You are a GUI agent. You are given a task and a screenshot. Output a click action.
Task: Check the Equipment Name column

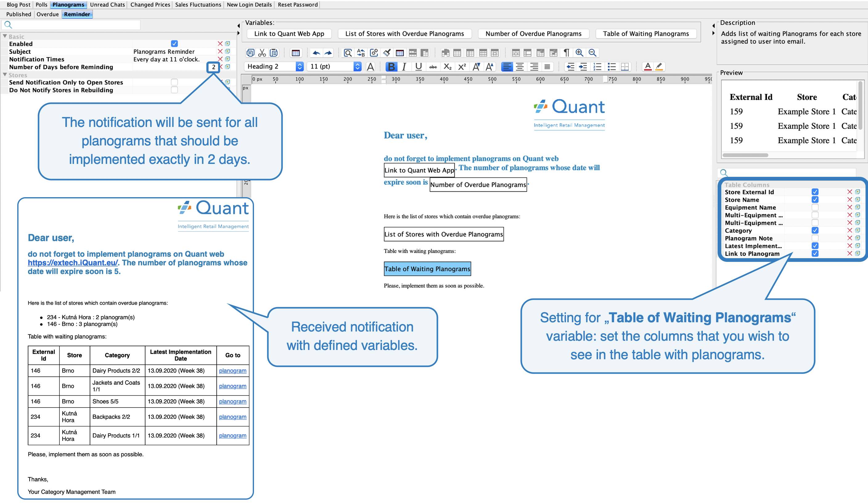pyautogui.click(x=815, y=207)
